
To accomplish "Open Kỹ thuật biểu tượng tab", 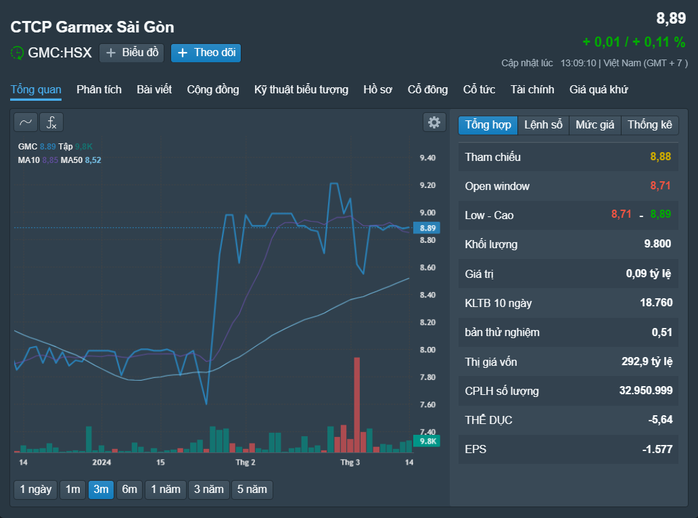I will 301,89.
